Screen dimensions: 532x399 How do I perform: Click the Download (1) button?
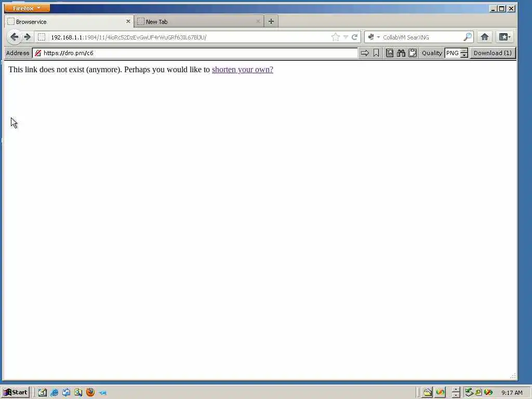(x=493, y=53)
